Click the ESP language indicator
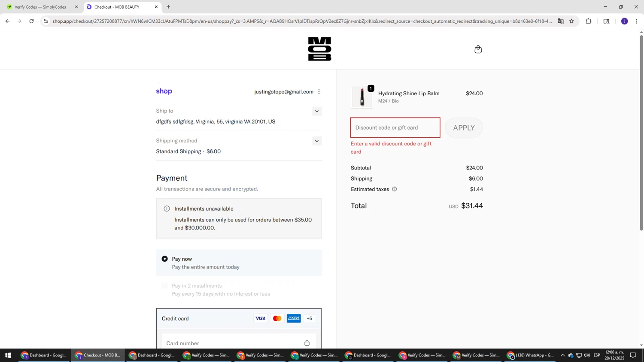 click(x=597, y=355)
